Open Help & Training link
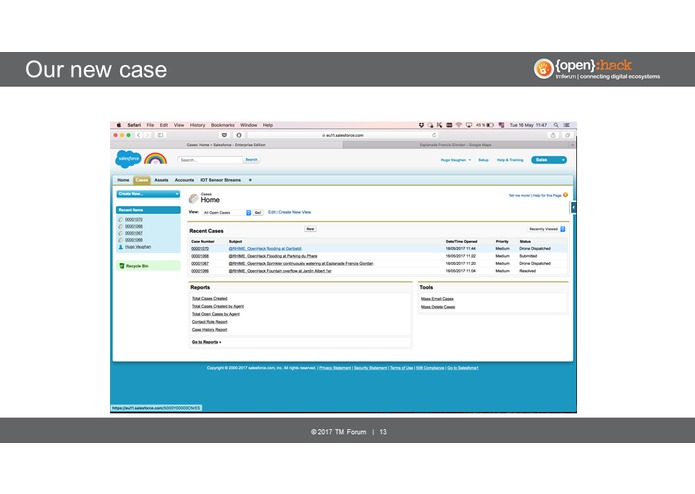 (510, 160)
